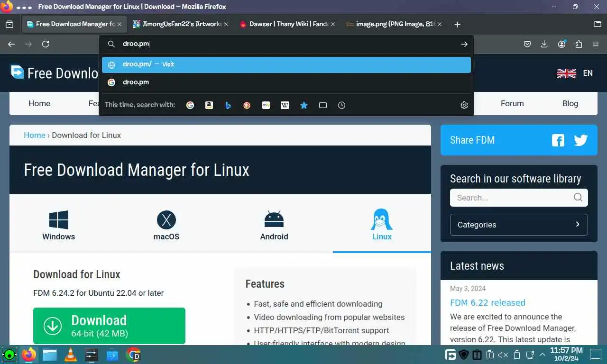Show hidden system tray icons

point(543,355)
